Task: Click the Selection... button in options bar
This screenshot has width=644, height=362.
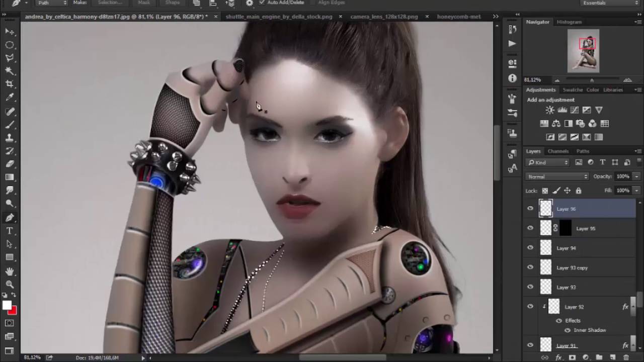Action: pos(110,3)
